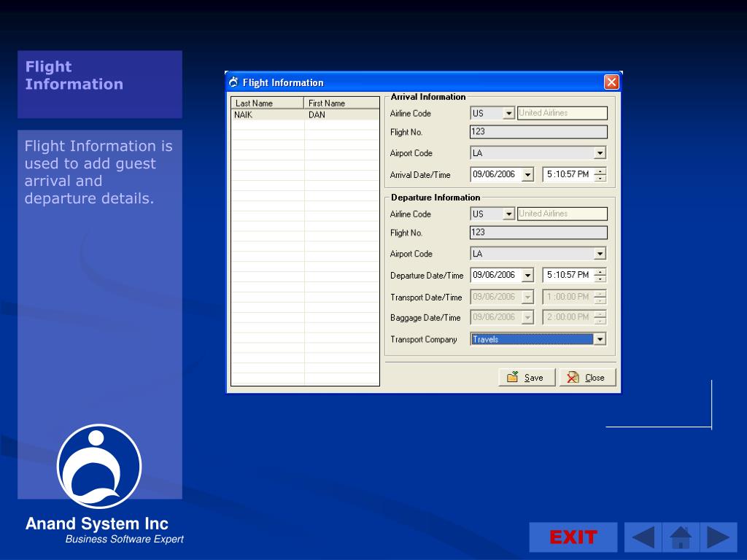Click the Save folder icon
This screenshot has width=747, height=560.
click(513, 377)
